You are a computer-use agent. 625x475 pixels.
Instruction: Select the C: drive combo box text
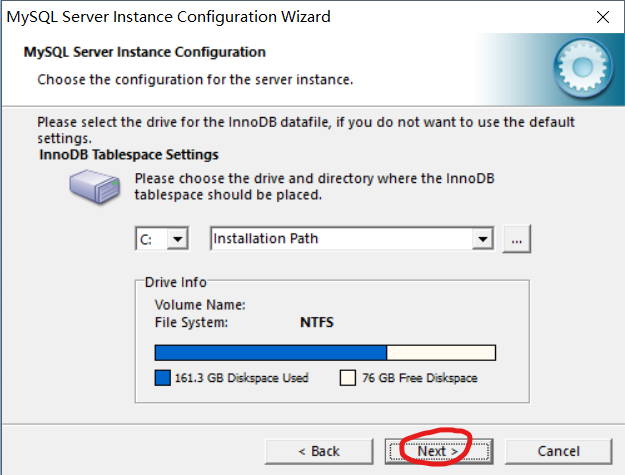[x=146, y=239]
